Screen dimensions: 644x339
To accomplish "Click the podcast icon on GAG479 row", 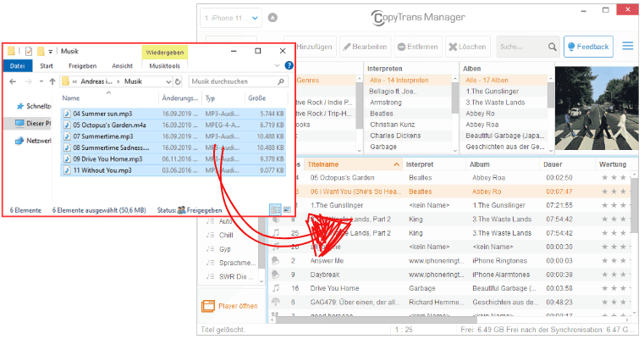I will (276, 302).
